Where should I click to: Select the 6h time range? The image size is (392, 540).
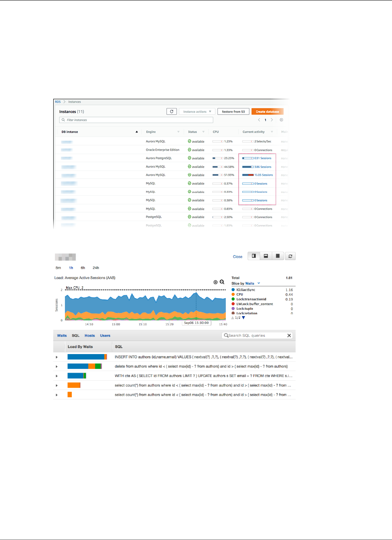point(83,268)
